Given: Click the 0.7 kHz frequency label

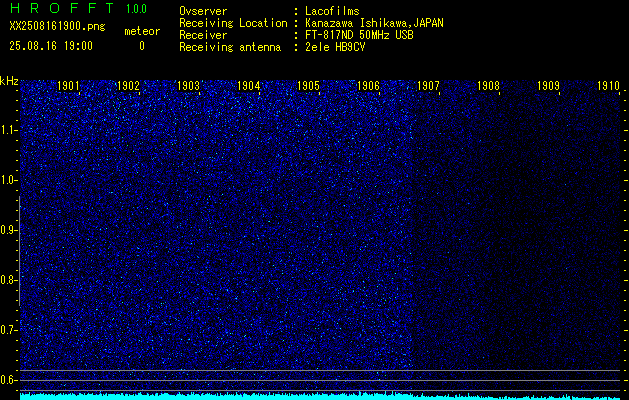Looking at the screenshot, I should click(x=9, y=330).
